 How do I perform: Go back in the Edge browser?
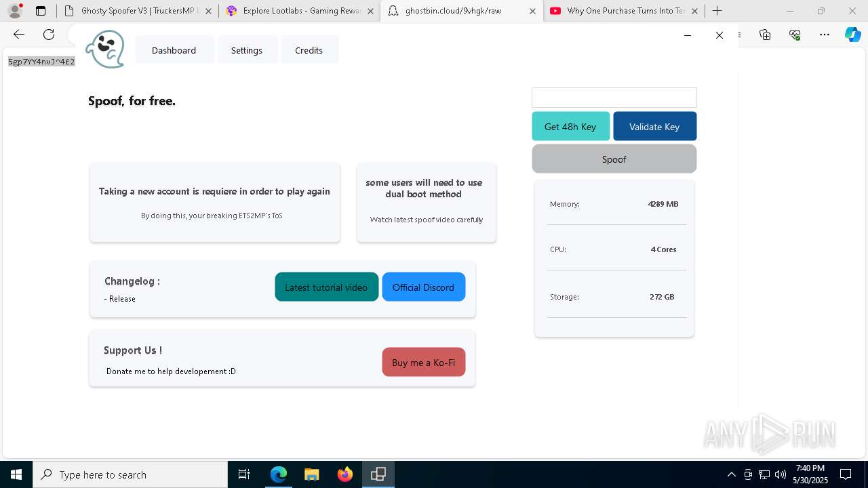click(x=19, y=35)
